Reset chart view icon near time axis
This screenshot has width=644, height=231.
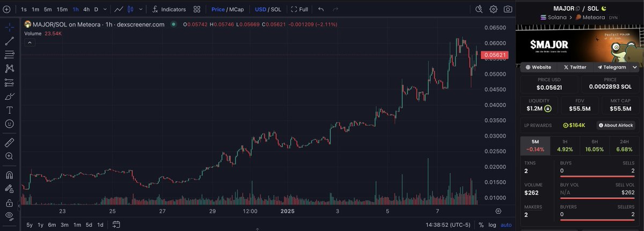point(498,211)
